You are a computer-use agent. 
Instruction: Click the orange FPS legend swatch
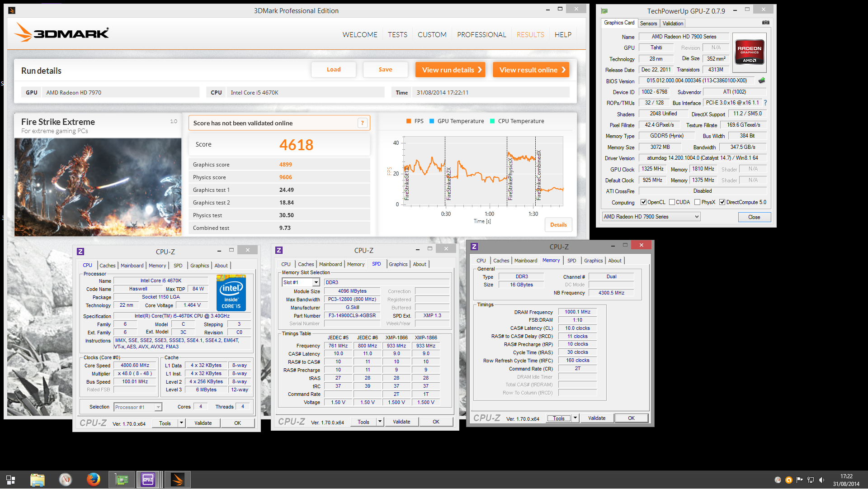pyautogui.click(x=409, y=121)
